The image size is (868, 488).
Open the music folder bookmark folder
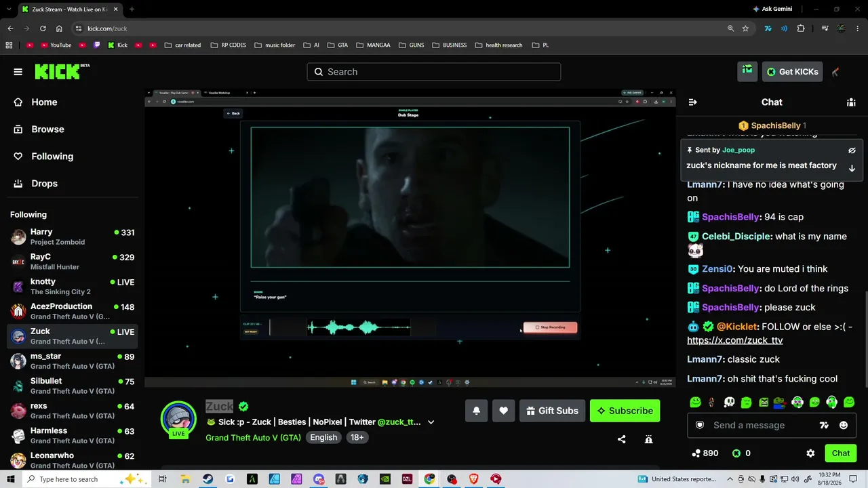[275, 45]
